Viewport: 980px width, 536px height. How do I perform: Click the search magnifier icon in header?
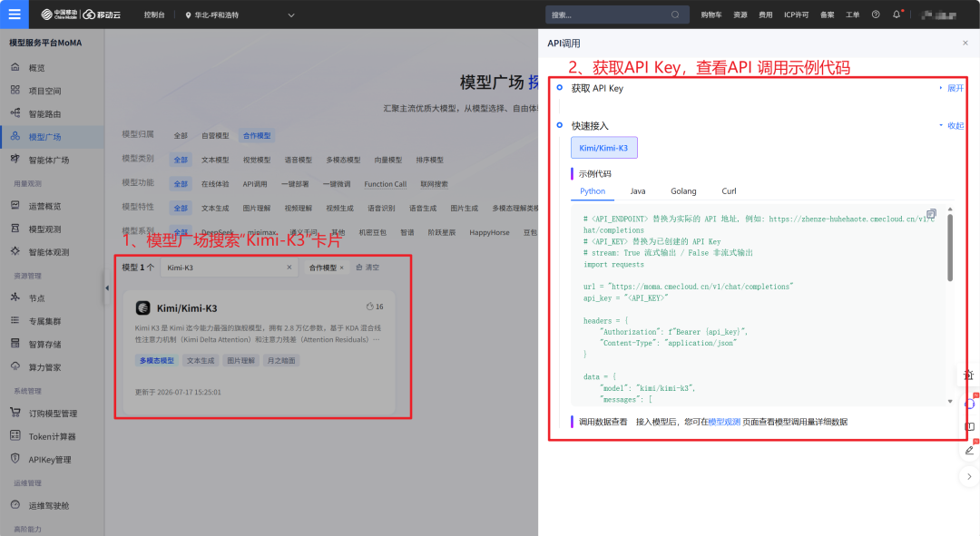point(675,15)
